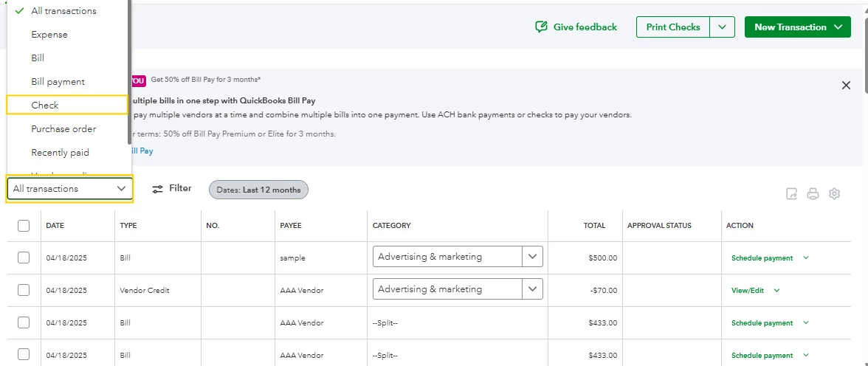Open category dropdown for the sample bill
868x366 pixels.
[533, 257]
